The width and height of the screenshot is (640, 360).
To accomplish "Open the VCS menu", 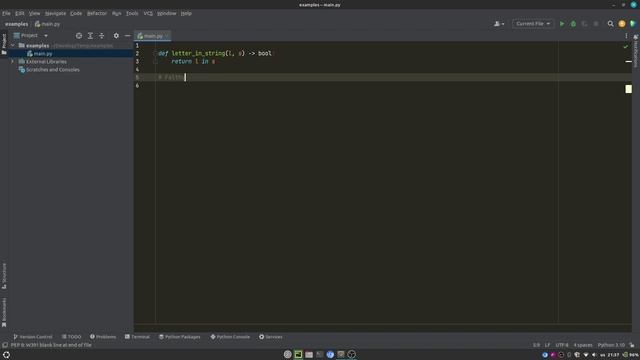I will 148,13.
